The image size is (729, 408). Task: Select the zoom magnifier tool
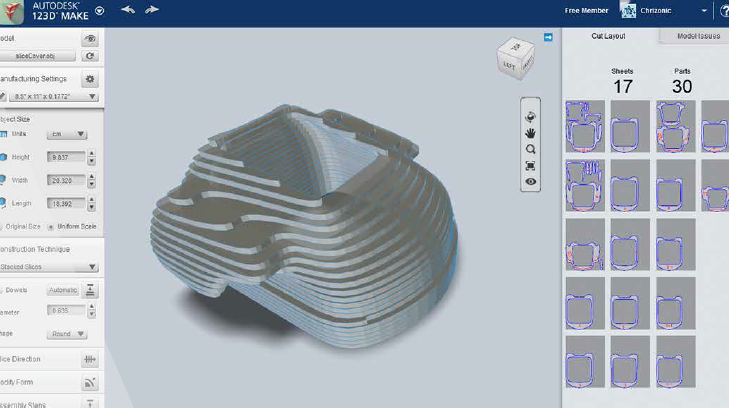click(530, 148)
